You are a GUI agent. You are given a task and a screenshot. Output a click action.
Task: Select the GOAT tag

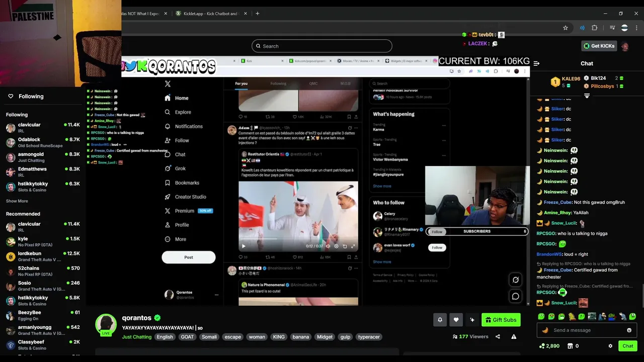coord(187,337)
